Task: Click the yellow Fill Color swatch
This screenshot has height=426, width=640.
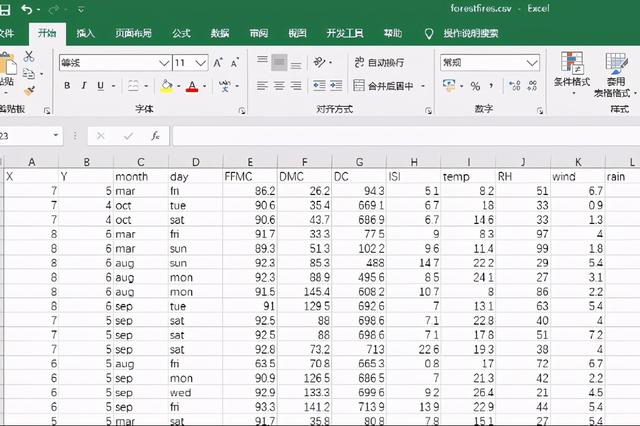Action: 166,86
